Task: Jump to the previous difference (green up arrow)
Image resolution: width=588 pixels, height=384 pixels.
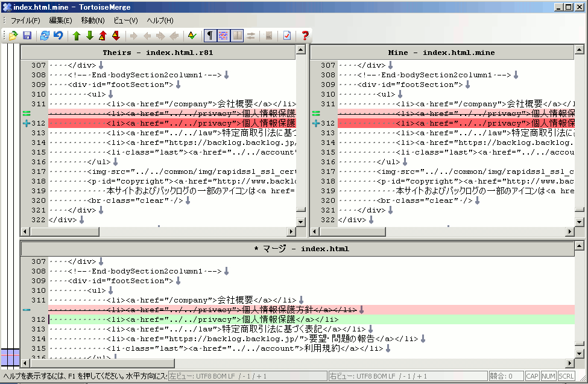Action: coord(77,36)
